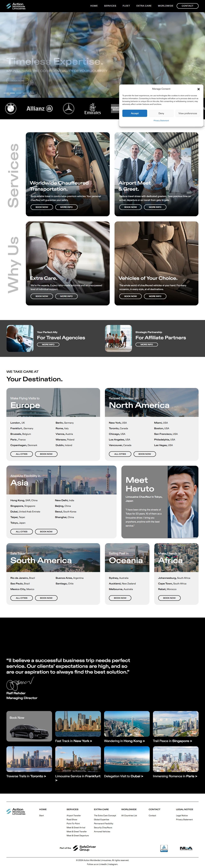More Info For Affiliate Partners

(x=147, y=344)
